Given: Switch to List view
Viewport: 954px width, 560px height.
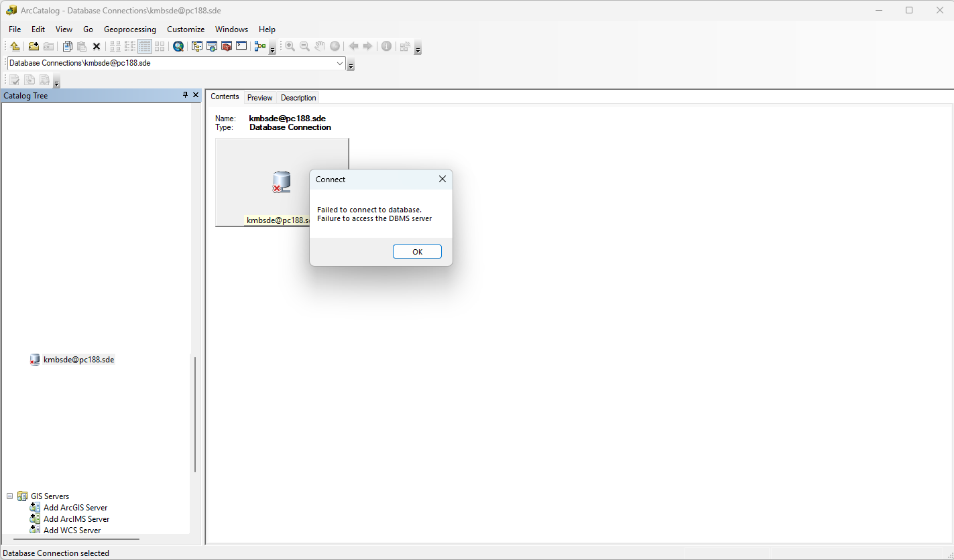Looking at the screenshot, I should pyautogui.click(x=130, y=46).
